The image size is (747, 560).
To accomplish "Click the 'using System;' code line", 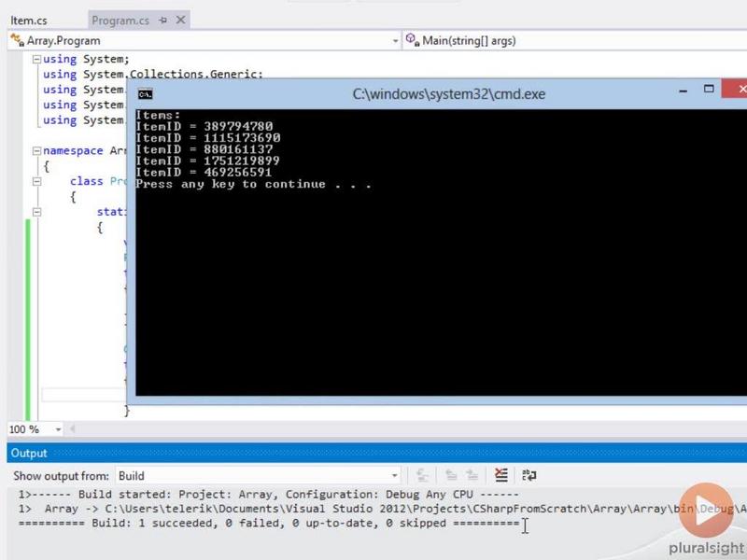I will coord(86,59).
